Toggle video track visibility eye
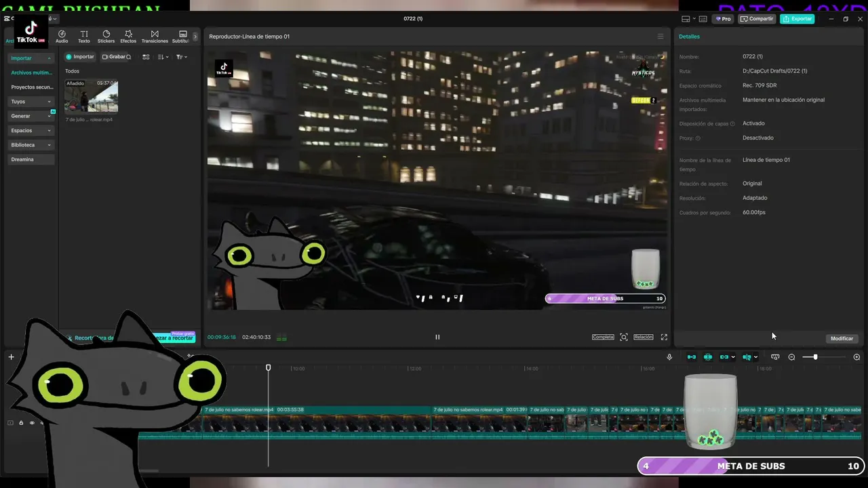This screenshot has height=488, width=868. pyautogui.click(x=32, y=423)
